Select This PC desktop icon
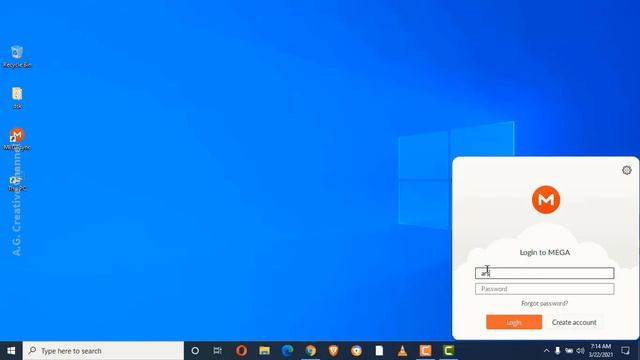Viewport: 640px width, 360px height. 17,182
